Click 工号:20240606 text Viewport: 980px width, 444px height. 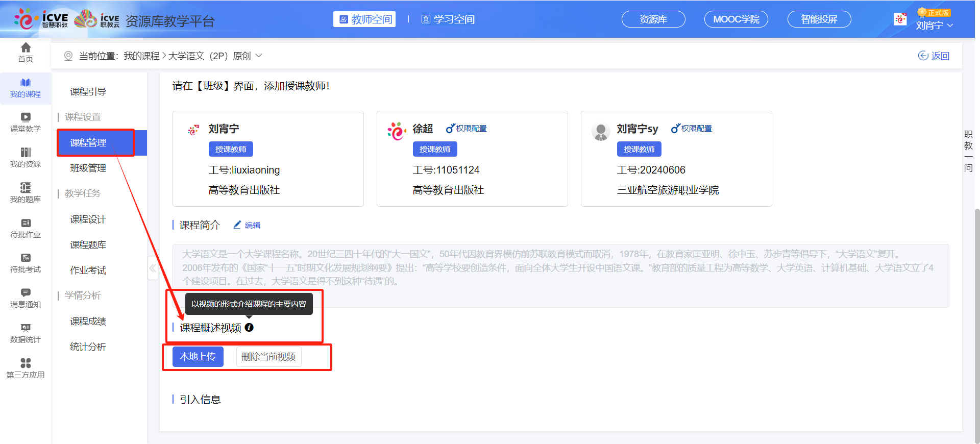(x=651, y=170)
